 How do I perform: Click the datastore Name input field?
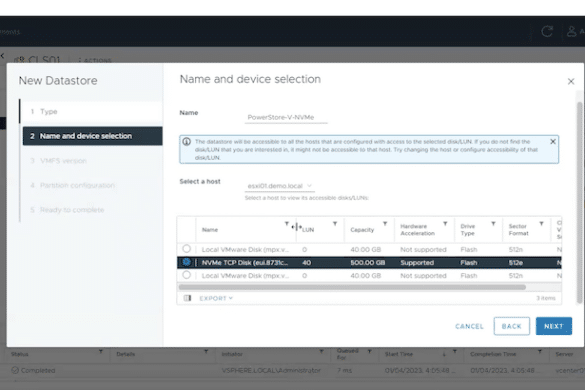pos(286,117)
